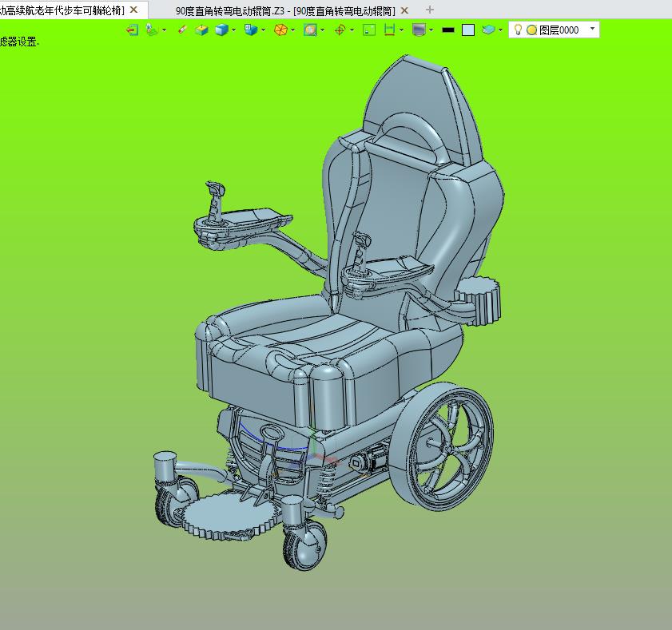Select the left armrest joystick
672x630 pixels.
tap(215, 201)
